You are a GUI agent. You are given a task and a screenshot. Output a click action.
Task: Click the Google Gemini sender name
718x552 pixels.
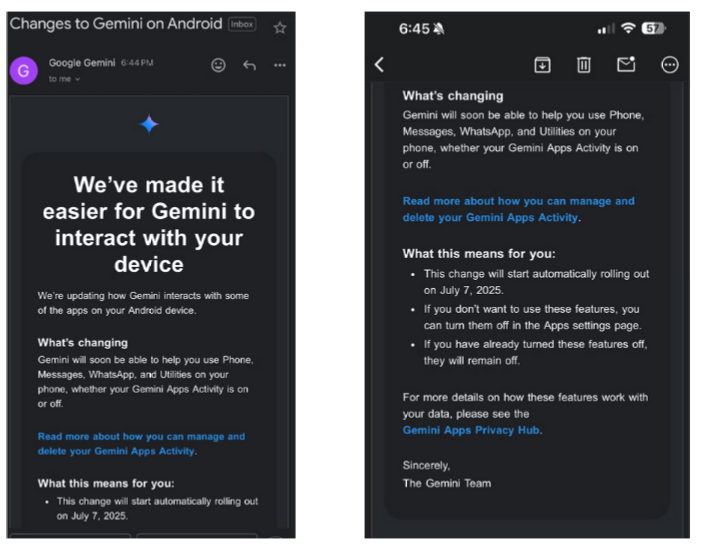(82, 63)
